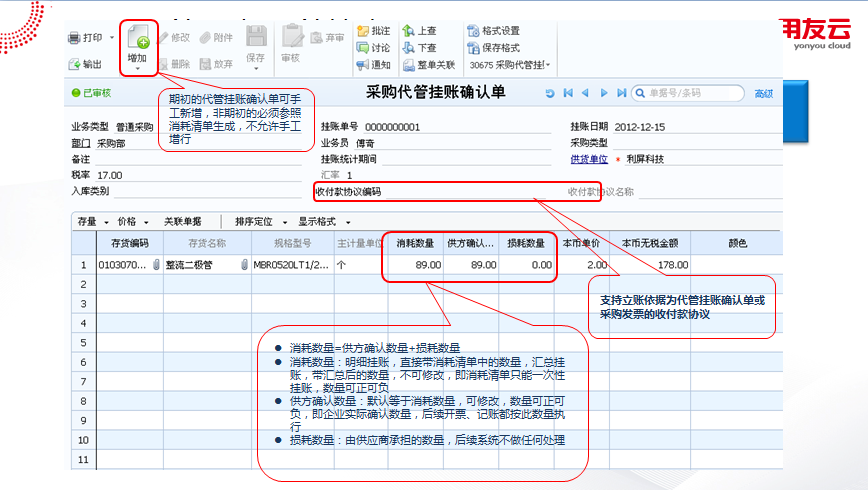Click the 放弃 discard icon
This screenshot has width=868, height=490.
click(x=205, y=64)
